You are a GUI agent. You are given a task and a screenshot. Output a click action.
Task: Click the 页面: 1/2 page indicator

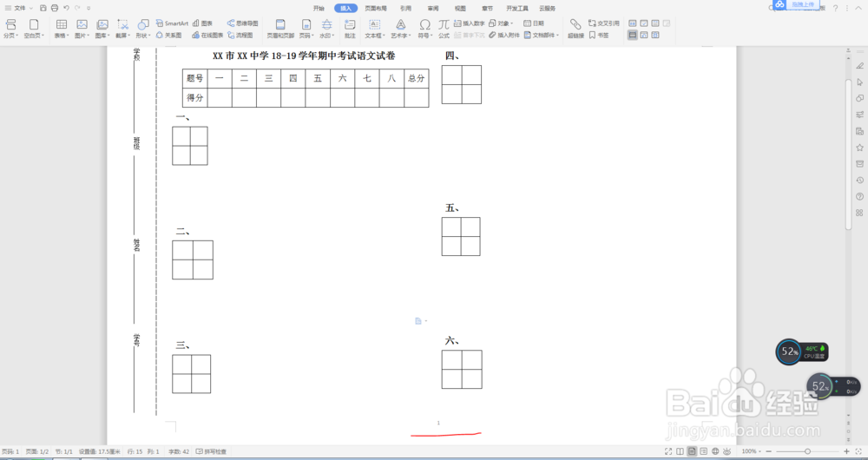[37, 451]
